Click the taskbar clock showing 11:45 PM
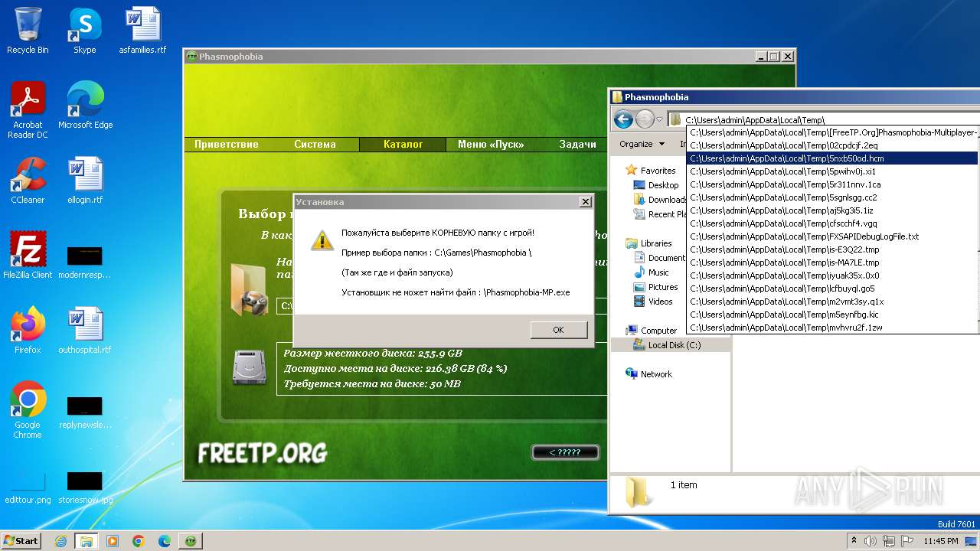The height and width of the screenshot is (551, 980). point(941,541)
